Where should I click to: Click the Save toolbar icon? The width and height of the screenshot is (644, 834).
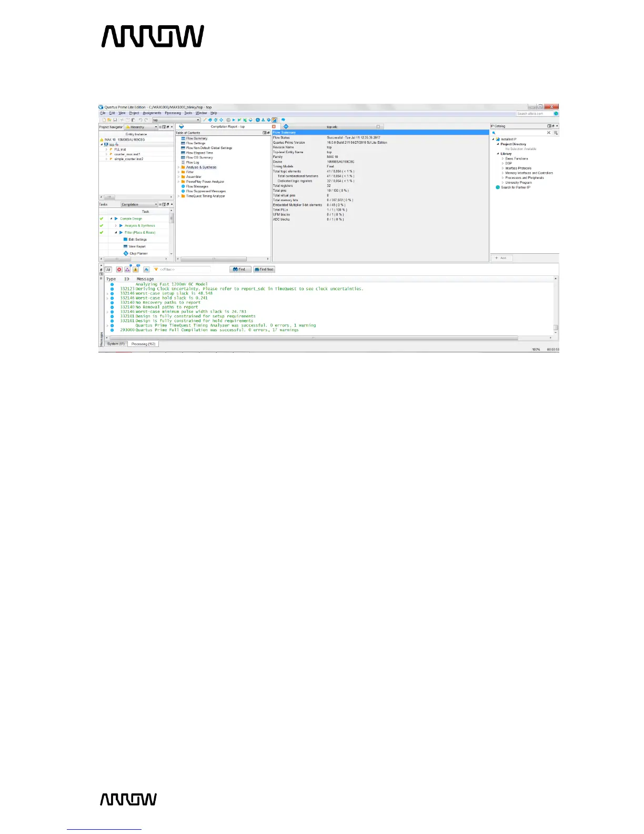point(115,120)
